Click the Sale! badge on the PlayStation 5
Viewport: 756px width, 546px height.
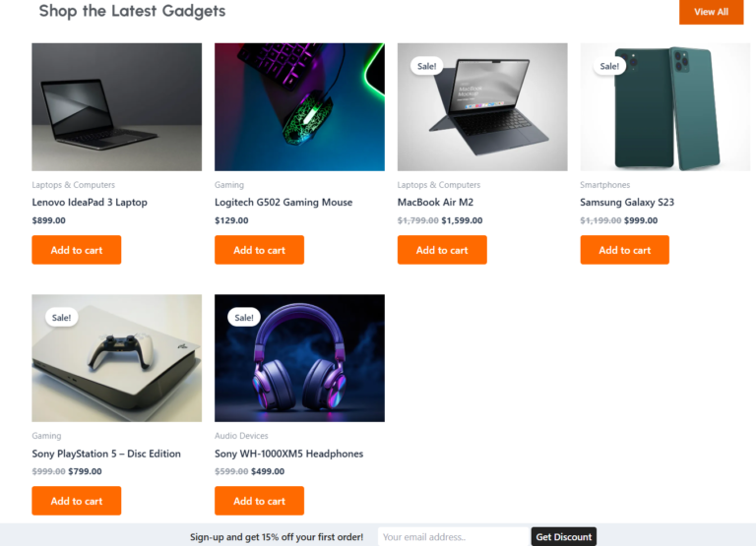[x=61, y=318]
